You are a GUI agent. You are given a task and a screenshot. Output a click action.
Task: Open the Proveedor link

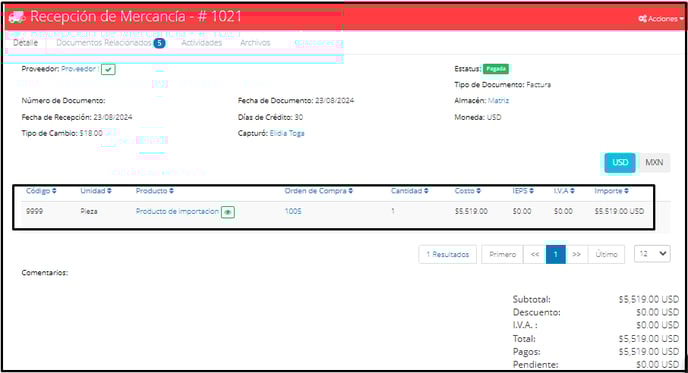79,69
